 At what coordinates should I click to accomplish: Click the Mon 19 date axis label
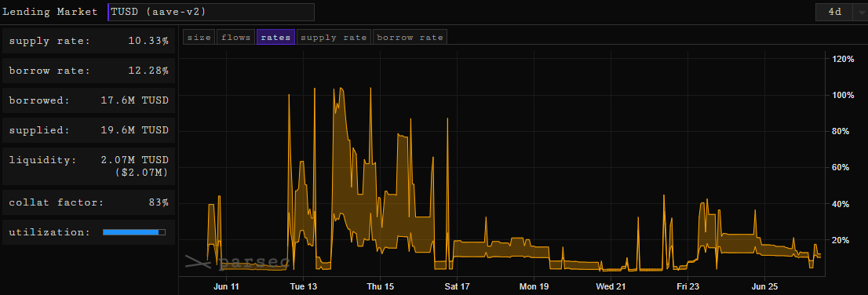(x=534, y=286)
